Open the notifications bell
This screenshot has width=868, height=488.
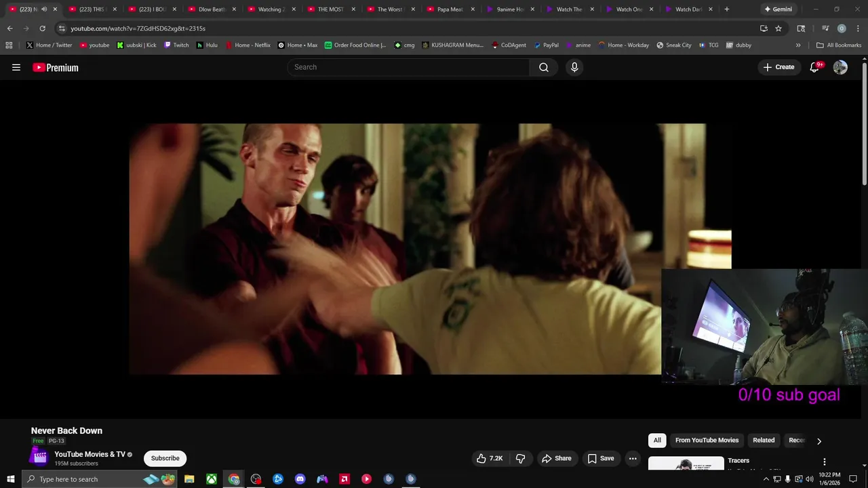(x=815, y=67)
